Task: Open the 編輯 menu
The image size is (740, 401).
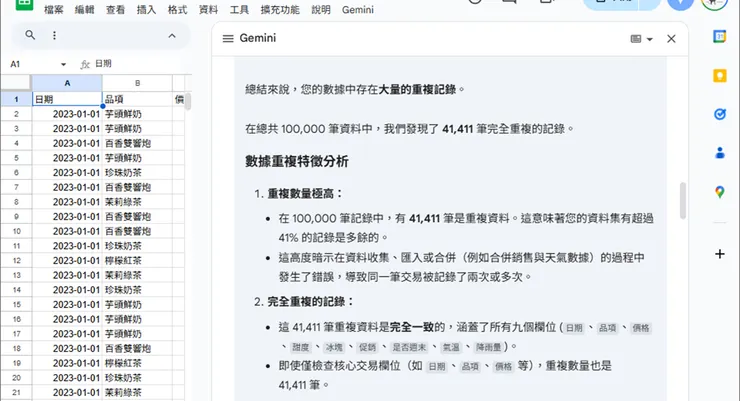Action: [84, 10]
